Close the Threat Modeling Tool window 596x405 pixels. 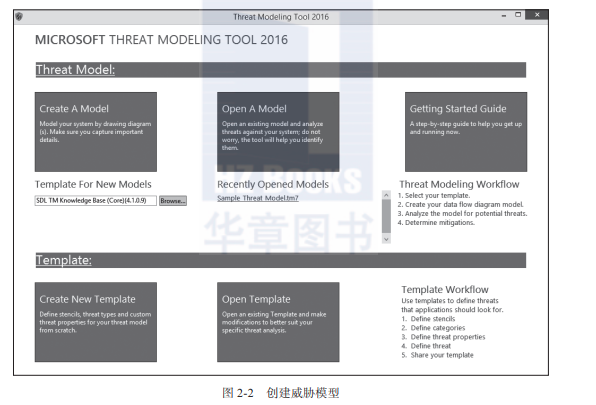click(537, 15)
